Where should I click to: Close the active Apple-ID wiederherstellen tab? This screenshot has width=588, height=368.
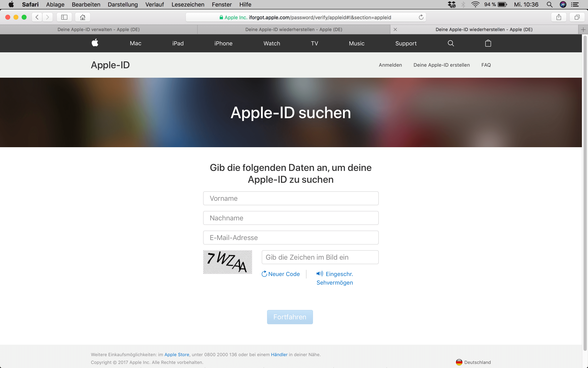395,29
